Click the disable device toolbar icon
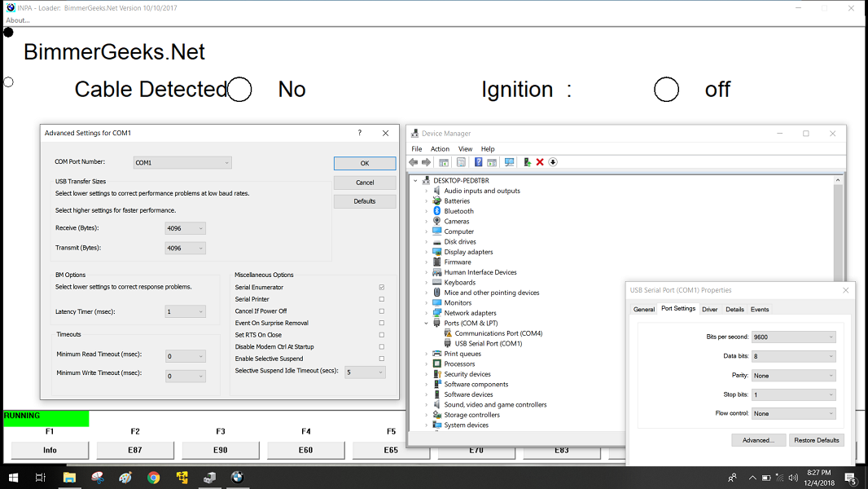This screenshot has height=489, width=868. tap(553, 162)
